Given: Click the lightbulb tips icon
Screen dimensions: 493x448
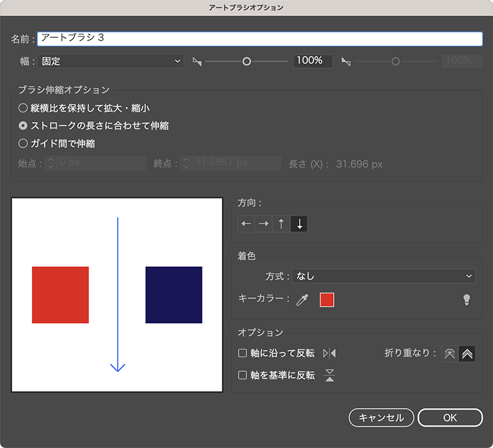Looking at the screenshot, I should click(x=467, y=300).
